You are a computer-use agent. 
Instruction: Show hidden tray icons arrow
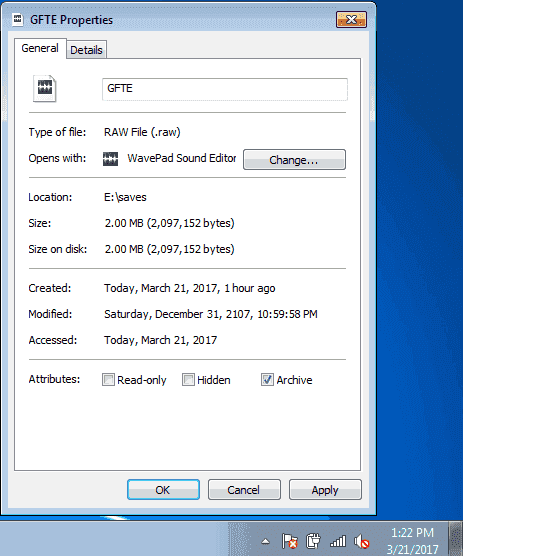coord(266,541)
